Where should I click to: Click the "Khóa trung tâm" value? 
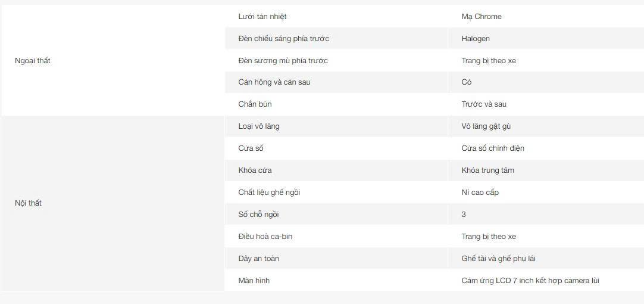point(488,170)
